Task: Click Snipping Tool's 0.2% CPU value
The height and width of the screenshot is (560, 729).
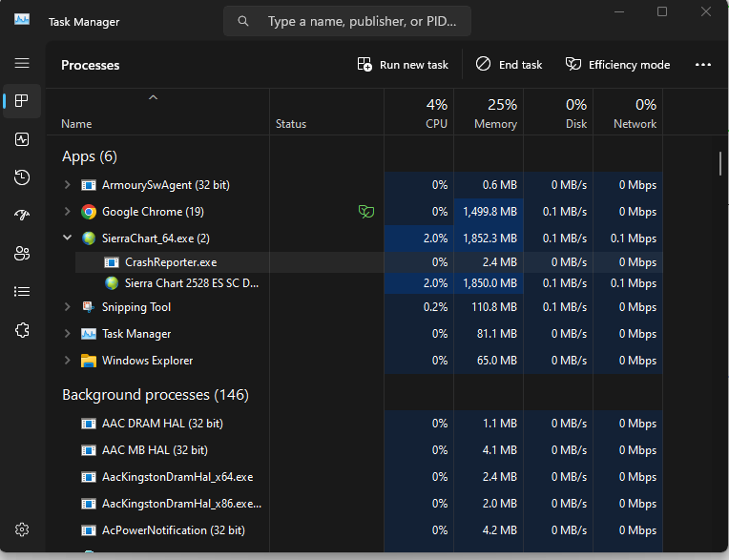Action: click(x=436, y=307)
